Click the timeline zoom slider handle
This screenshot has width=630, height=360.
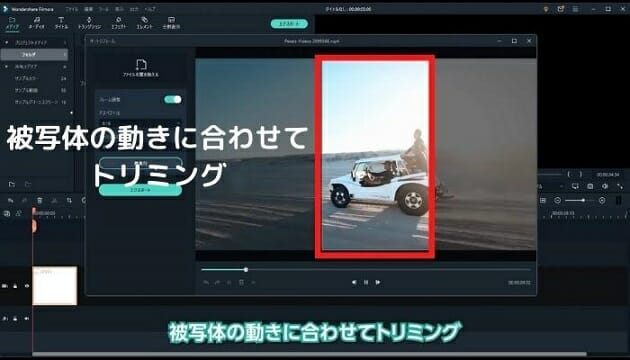pyautogui.click(x=583, y=200)
